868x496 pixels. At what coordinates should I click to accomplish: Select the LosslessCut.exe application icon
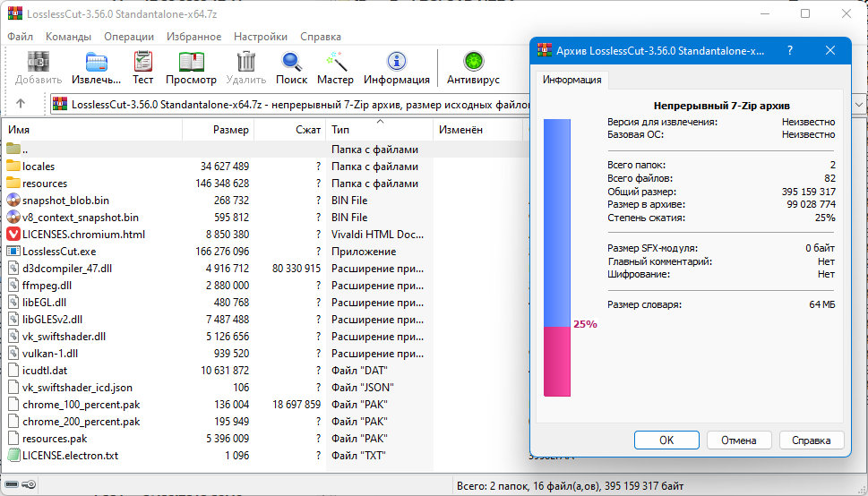(x=13, y=252)
